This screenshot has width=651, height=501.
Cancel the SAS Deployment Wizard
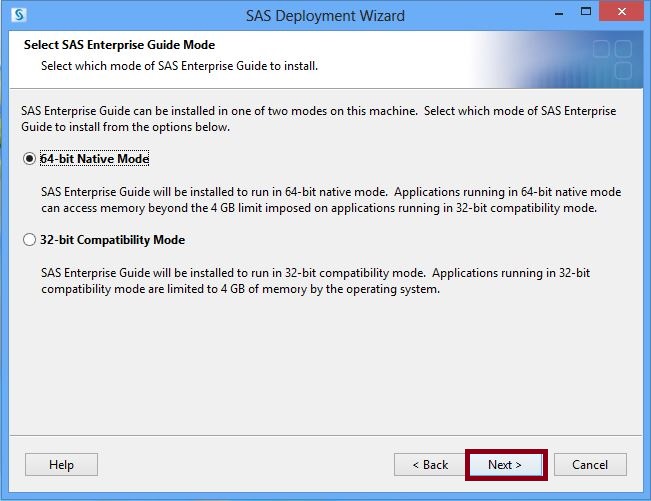point(590,464)
